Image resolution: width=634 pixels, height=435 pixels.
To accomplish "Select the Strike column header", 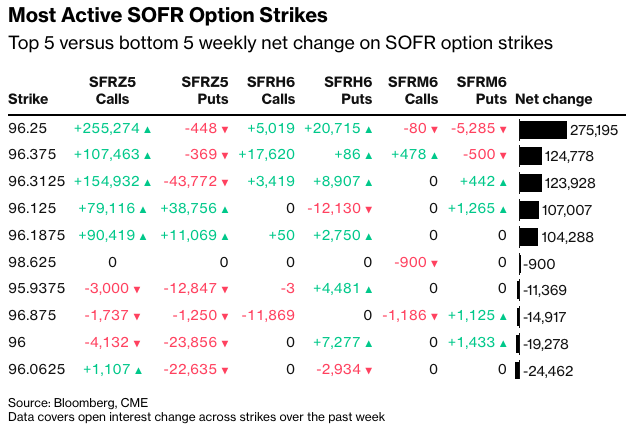I will (27, 99).
